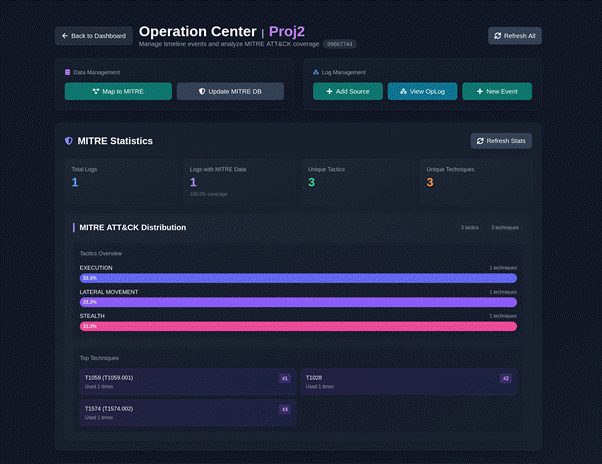Screen dimensions: 602x464
Task: Click the MITRE Statistics shield icon
Action: (x=69, y=141)
